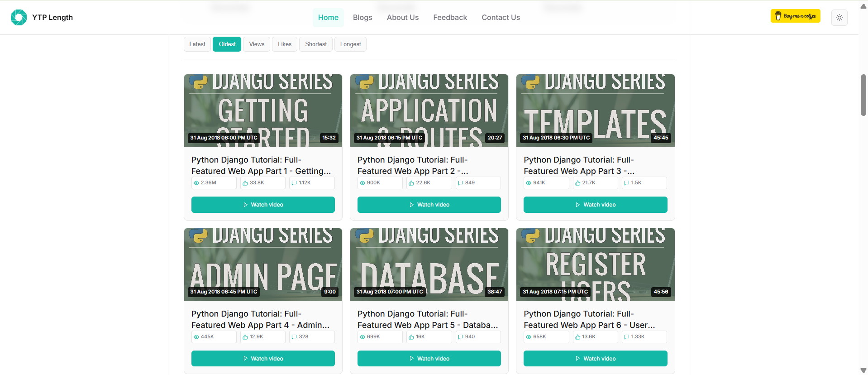Click the 33.8K likes thumbs-up icon
Viewport: 868px width, 375px height.
coord(245,183)
